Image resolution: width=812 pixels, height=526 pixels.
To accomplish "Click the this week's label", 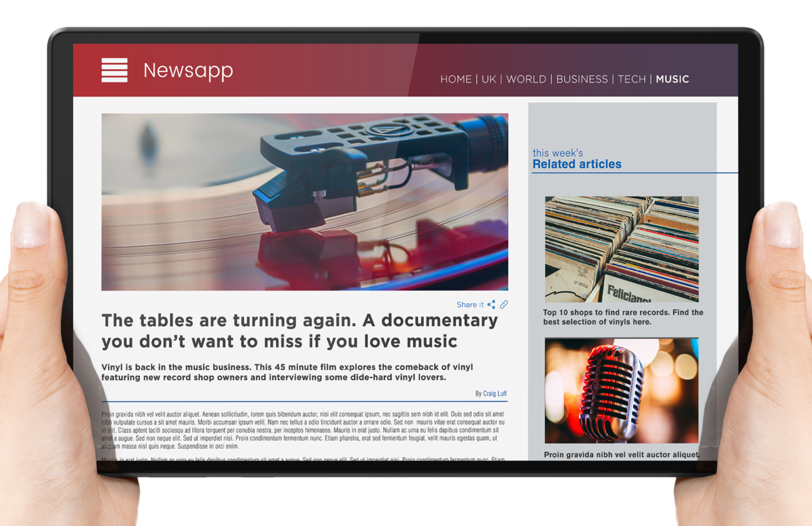I will point(558,153).
